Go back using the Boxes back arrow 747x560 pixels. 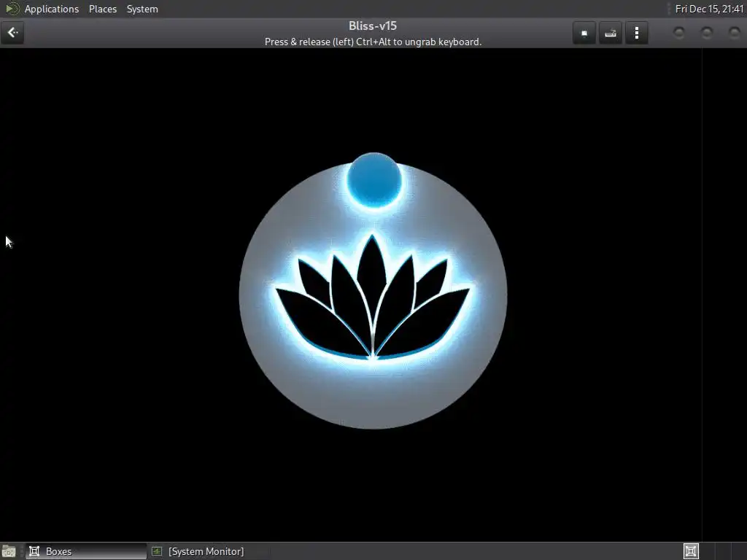(x=12, y=33)
